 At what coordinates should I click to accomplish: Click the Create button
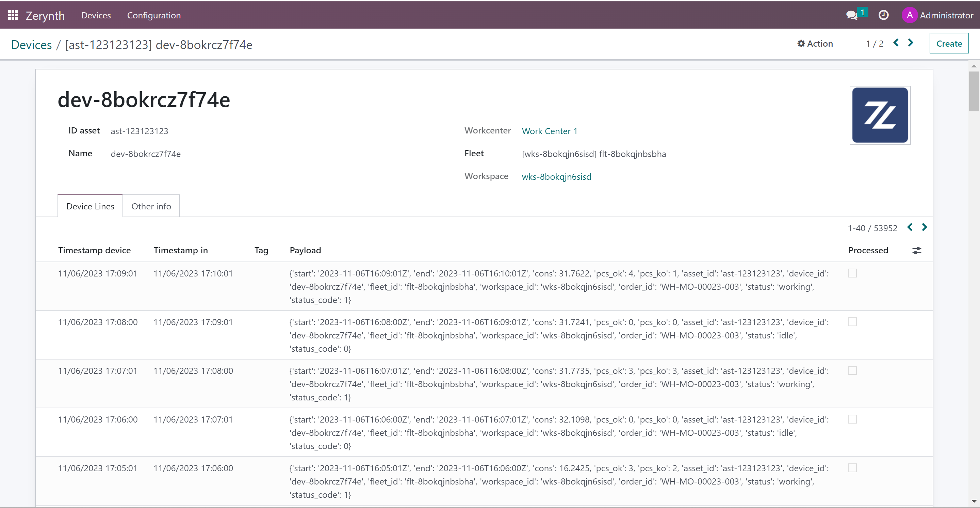949,43
